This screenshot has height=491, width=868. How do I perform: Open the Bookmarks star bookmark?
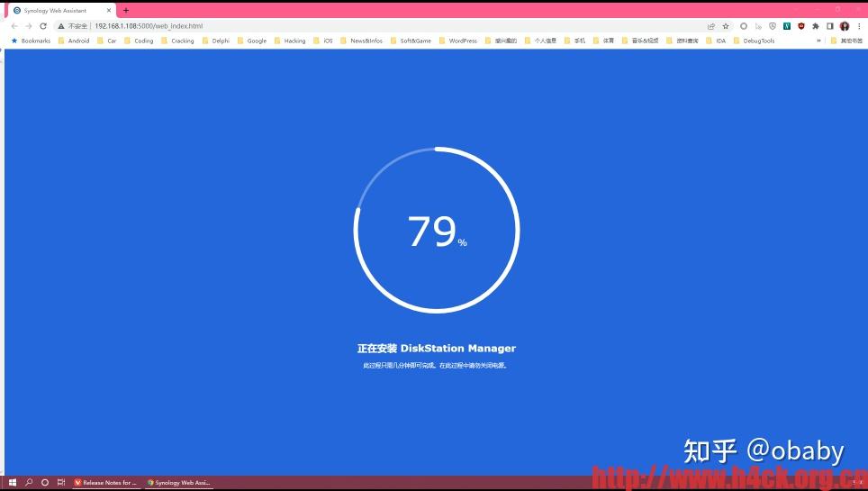(31, 41)
